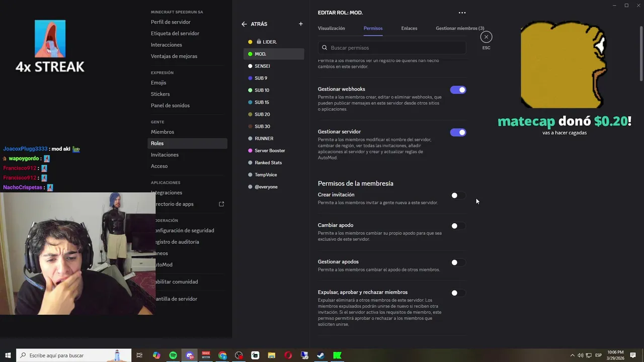Open Google Chrome from the taskbar
644x362 pixels.
pos(222,355)
